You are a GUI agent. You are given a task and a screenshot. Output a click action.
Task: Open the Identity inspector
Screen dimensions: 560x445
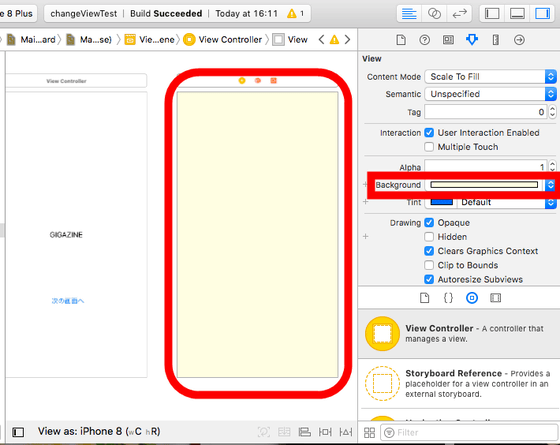point(448,40)
